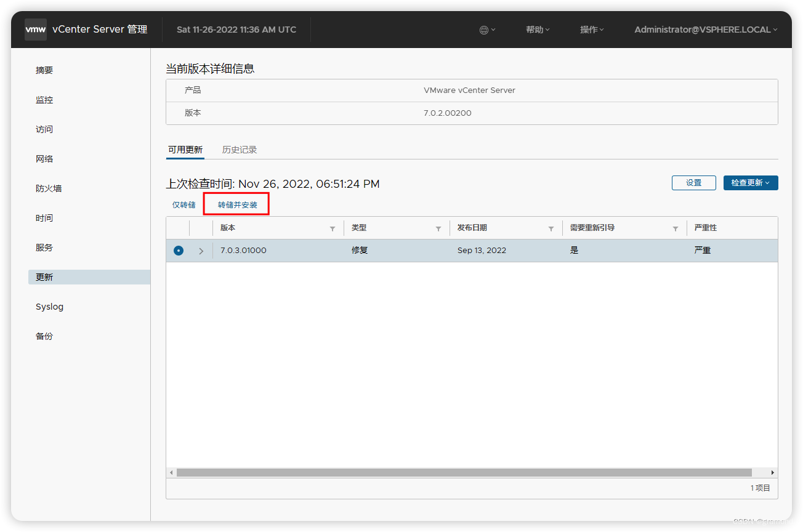Screen dimensions: 803x532
Task: Switch to the 可用更新 tab
Action: (x=185, y=150)
